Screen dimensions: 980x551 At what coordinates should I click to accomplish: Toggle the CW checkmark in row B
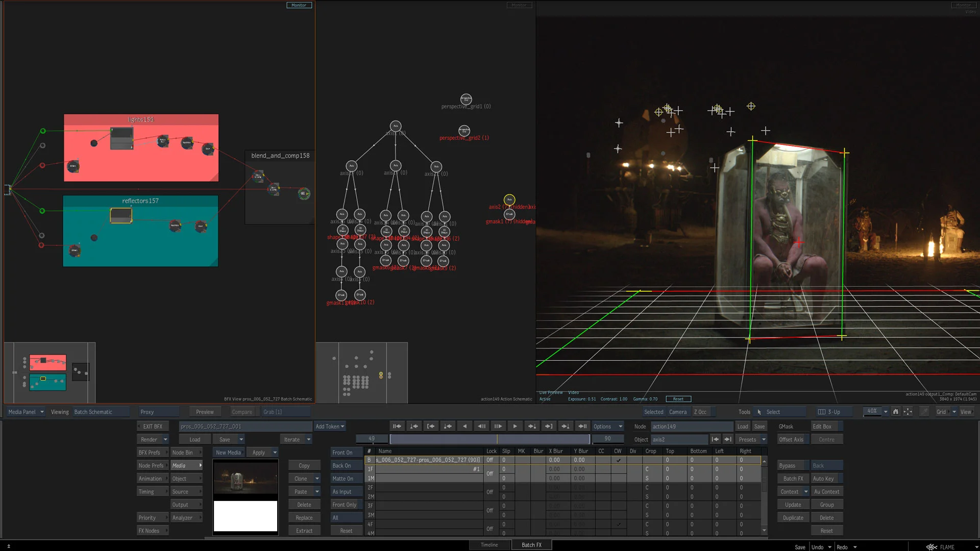[618, 460]
